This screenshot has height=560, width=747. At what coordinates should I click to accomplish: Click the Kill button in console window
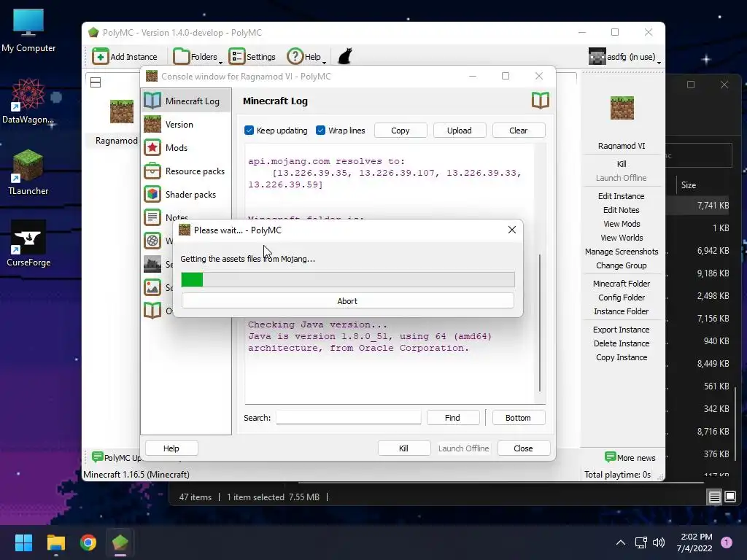(x=403, y=448)
